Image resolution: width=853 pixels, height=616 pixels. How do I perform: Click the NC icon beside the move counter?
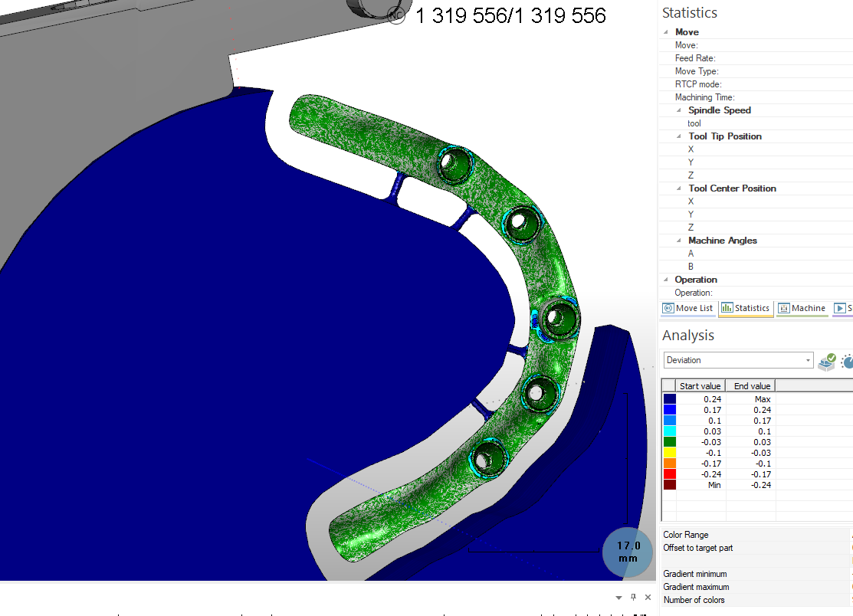(396, 15)
